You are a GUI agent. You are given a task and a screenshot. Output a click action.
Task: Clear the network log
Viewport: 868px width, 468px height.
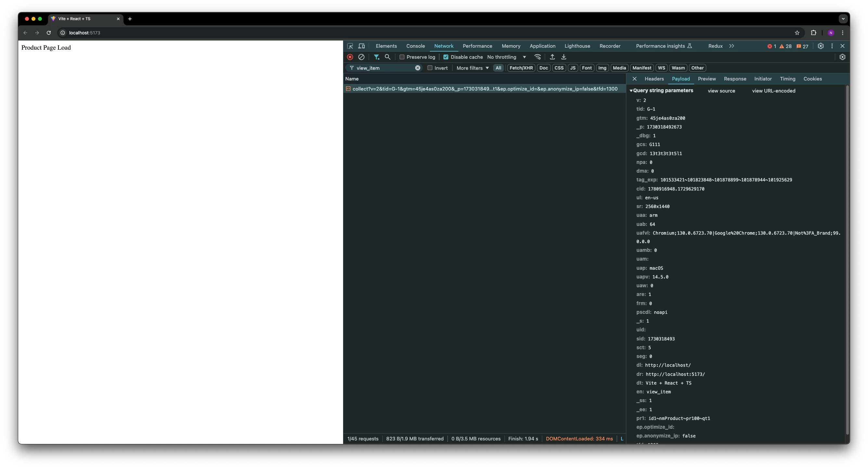click(361, 57)
